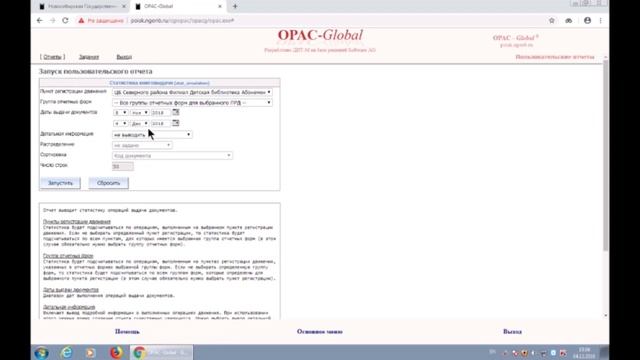Bookmark this page with the star icon

(x=552, y=20)
